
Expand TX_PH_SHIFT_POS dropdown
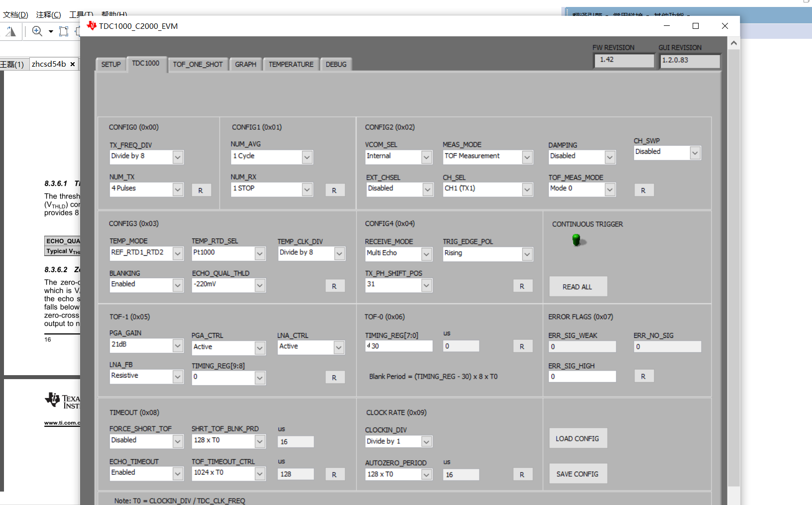pyautogui.click(x=427, y=286)
